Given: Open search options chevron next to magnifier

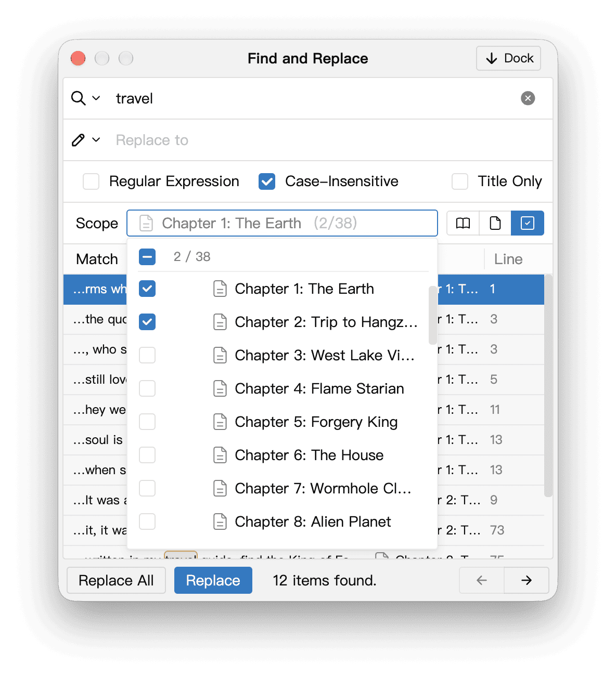Looking at the screenshot, I should coord(96,98).
